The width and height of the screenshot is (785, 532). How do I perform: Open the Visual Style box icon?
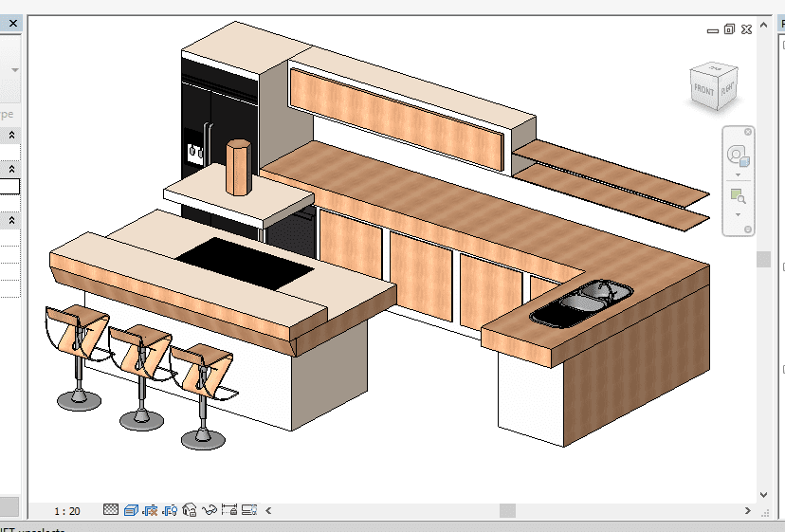[131, 510]
